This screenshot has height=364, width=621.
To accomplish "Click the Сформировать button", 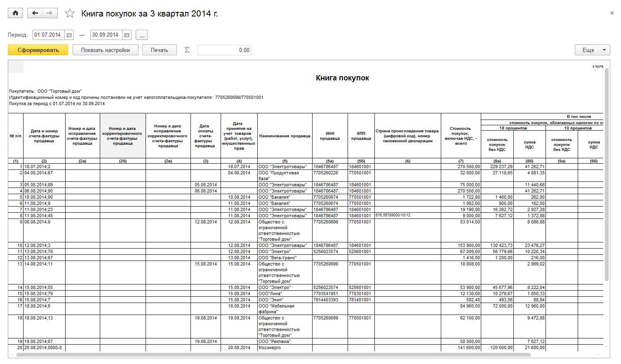I will 38,50.
